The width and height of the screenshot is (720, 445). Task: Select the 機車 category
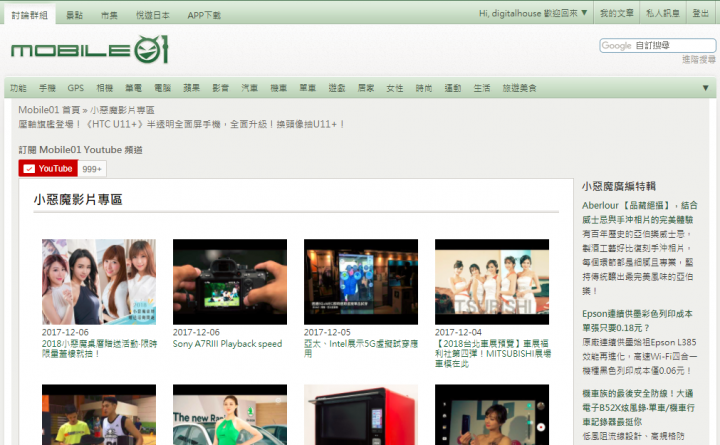(279, 88)
